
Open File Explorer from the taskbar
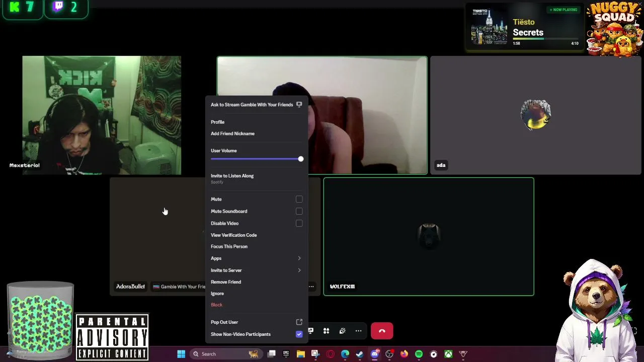pyautogui.click(x=300, y=354)
